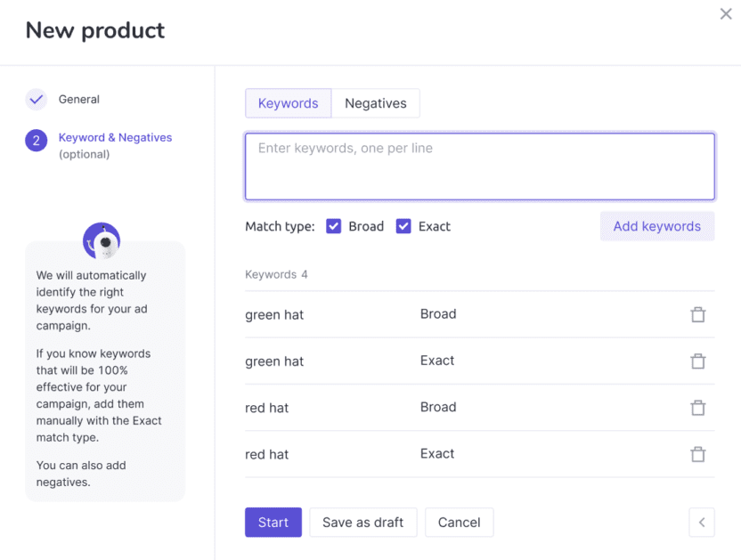Click the Add keywords button
This screenshot has height=560, width=741.
pos(657,226)
